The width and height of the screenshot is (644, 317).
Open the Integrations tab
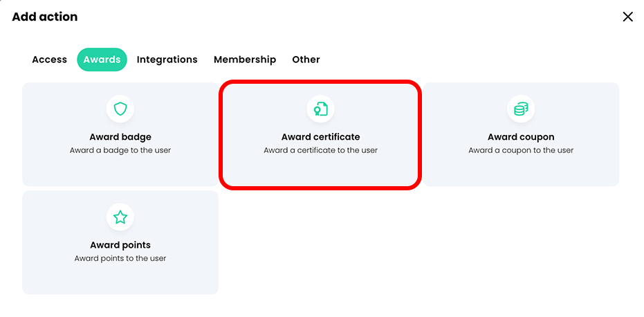pos(167,60)
